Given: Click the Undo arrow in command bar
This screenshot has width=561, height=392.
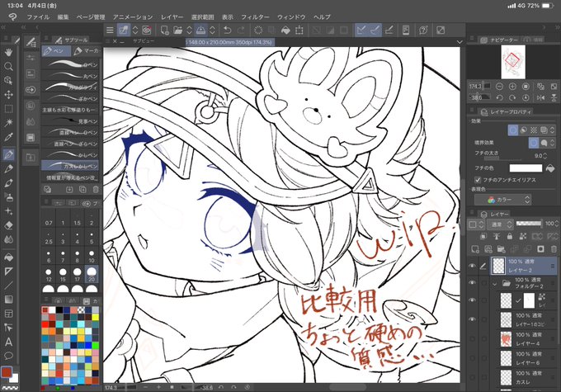Looking at the screenshot, I should point(227,30).
